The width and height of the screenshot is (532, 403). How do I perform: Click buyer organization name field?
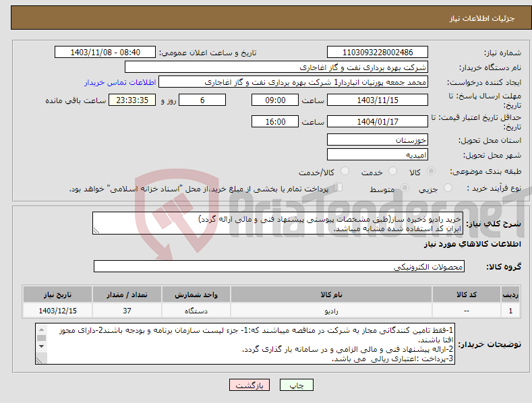point(276,67)
